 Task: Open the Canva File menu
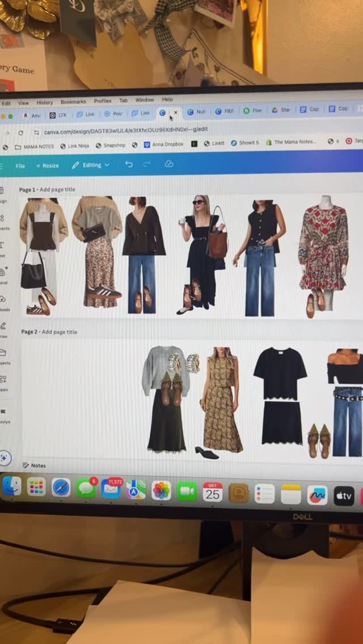click(20, 166)
